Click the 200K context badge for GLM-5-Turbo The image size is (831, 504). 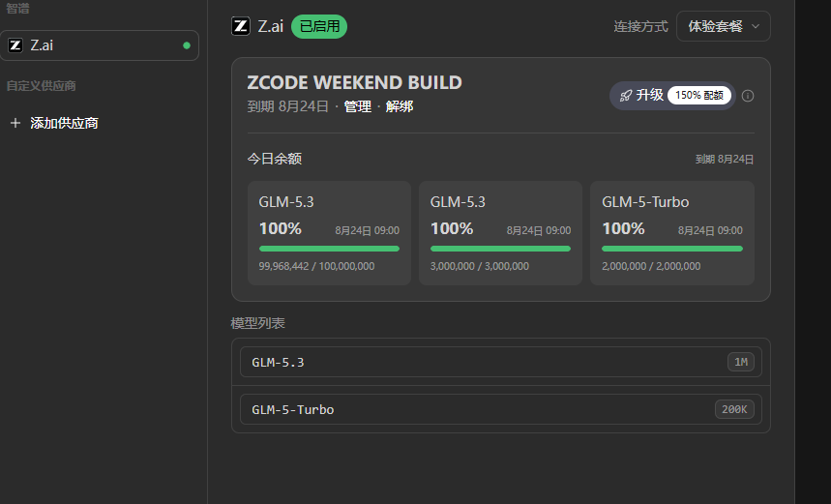click(734, 409)
